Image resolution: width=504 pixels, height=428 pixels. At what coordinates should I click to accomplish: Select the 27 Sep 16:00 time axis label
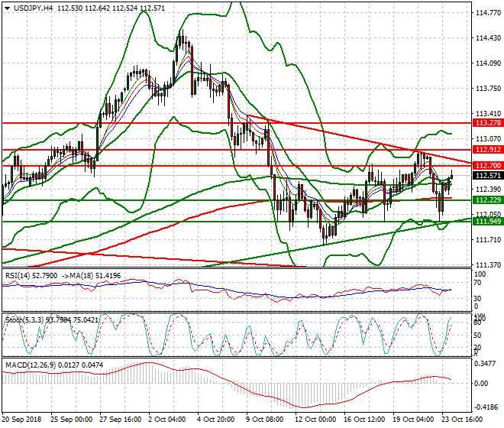pos(120,420)
